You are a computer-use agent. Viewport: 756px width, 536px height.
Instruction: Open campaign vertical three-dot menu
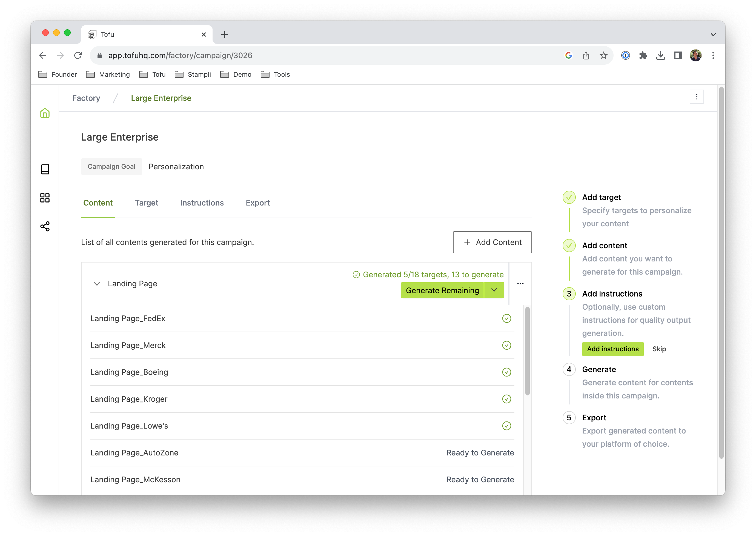pos(696,97)
